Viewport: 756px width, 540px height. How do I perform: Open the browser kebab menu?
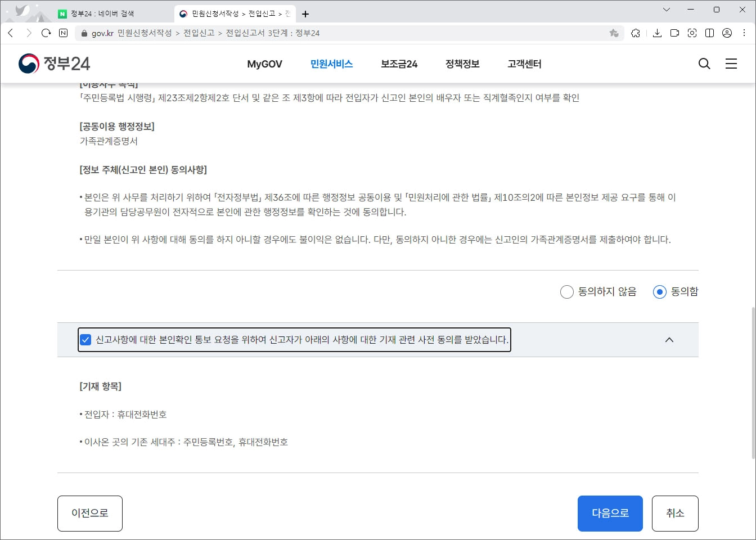click(x=744, y=33)
